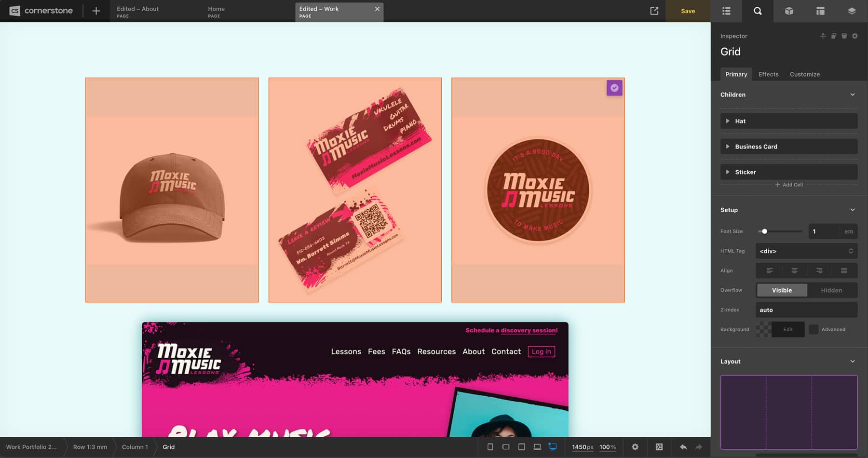The height and width of the screenshot is (458, 868).
Task: Redo the last undone change
Action: pos(699,447)
